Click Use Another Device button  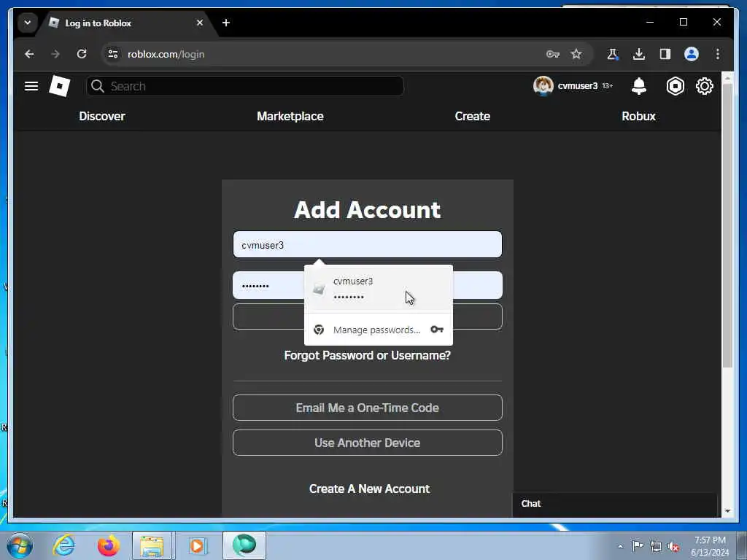[x=368, y=443]
